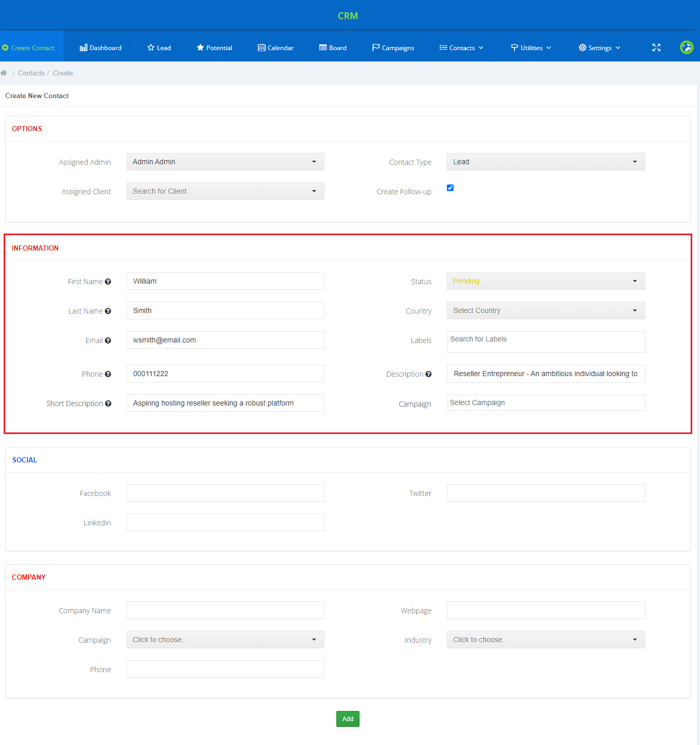Viewport: 700px width, 745px height.
Task: Click the First Name help icon
Action: tap(108, 282)
